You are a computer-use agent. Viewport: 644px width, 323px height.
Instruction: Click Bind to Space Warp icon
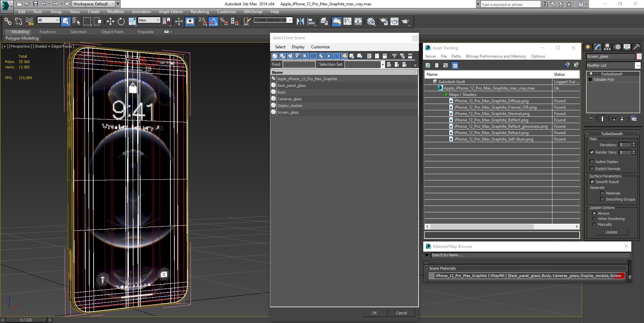[x=30, y=21]
